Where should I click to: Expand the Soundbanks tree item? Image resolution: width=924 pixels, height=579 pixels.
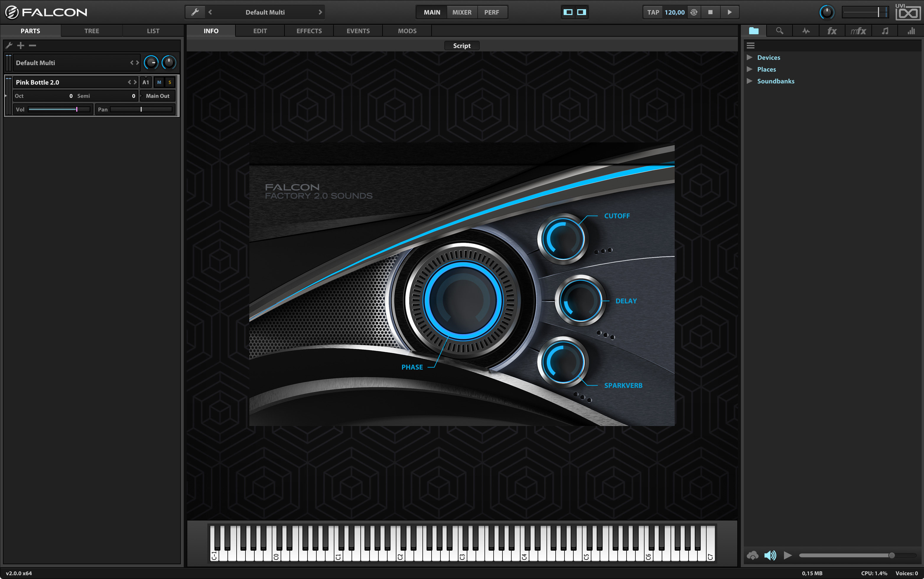click(x=749, y=81)
